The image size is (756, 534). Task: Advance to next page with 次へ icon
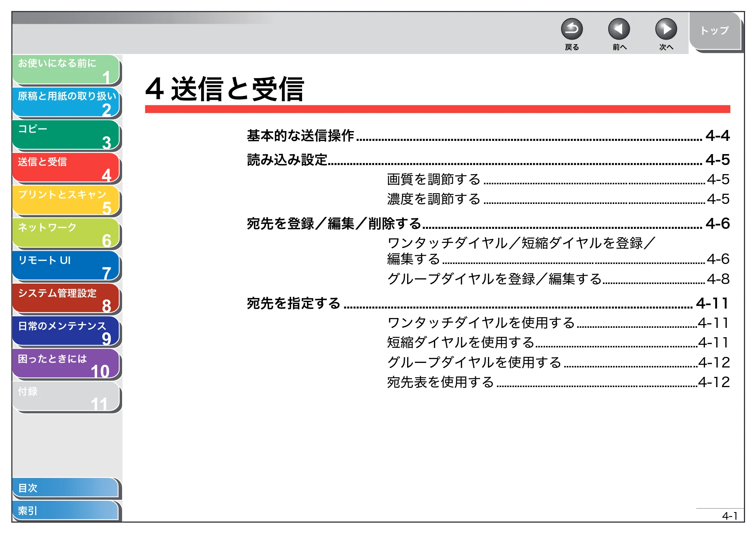click(x=666, y=29)
